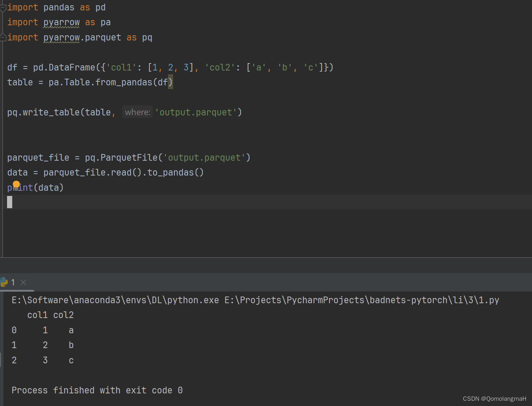Click the Python icon on the run tab

pos(4,282)
